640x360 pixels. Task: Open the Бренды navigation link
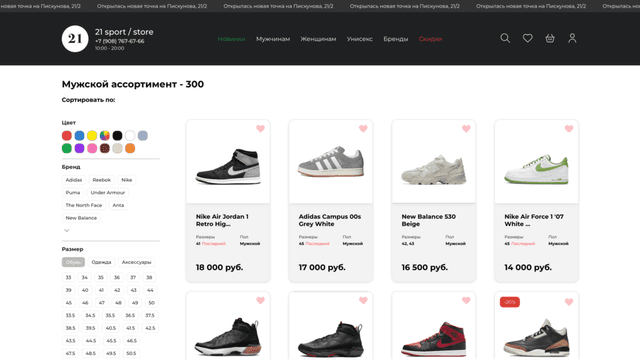click(396, 39)
